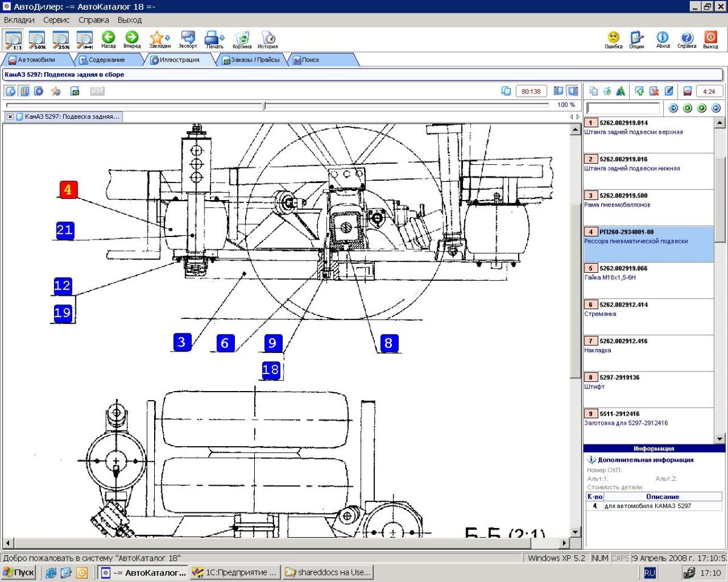
Task: Open Экспорт from the toolbar
Action: (189, 39)
